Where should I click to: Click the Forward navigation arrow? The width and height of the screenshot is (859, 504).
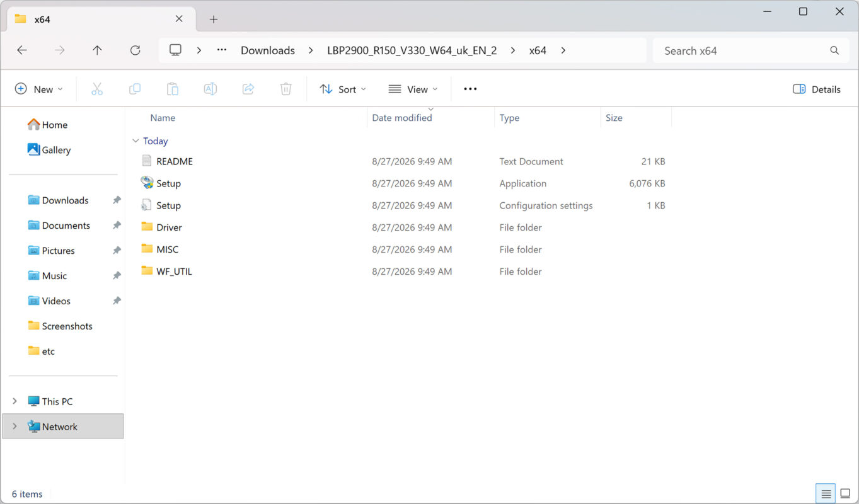(x=60, y=50)
